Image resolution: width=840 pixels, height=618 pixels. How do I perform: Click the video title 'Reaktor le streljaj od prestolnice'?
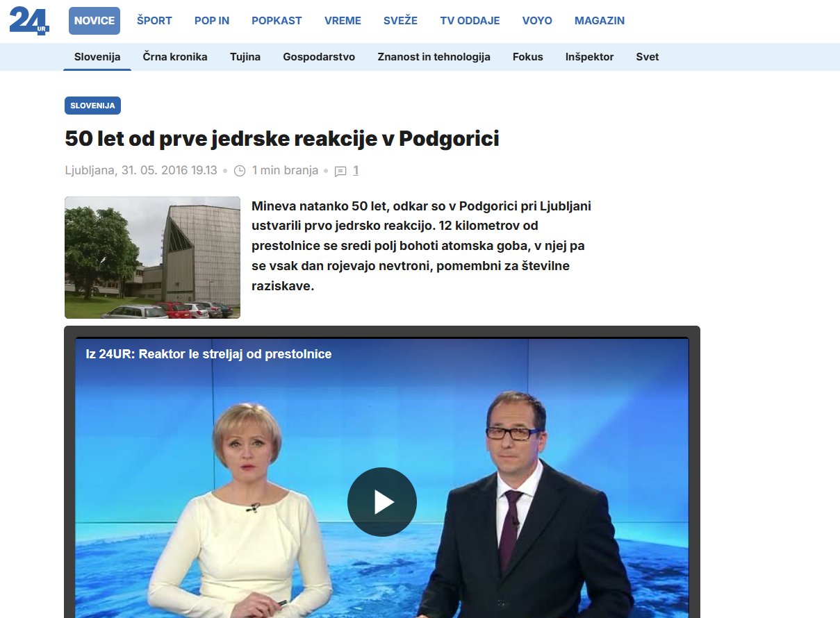click(x=208, y=354)
